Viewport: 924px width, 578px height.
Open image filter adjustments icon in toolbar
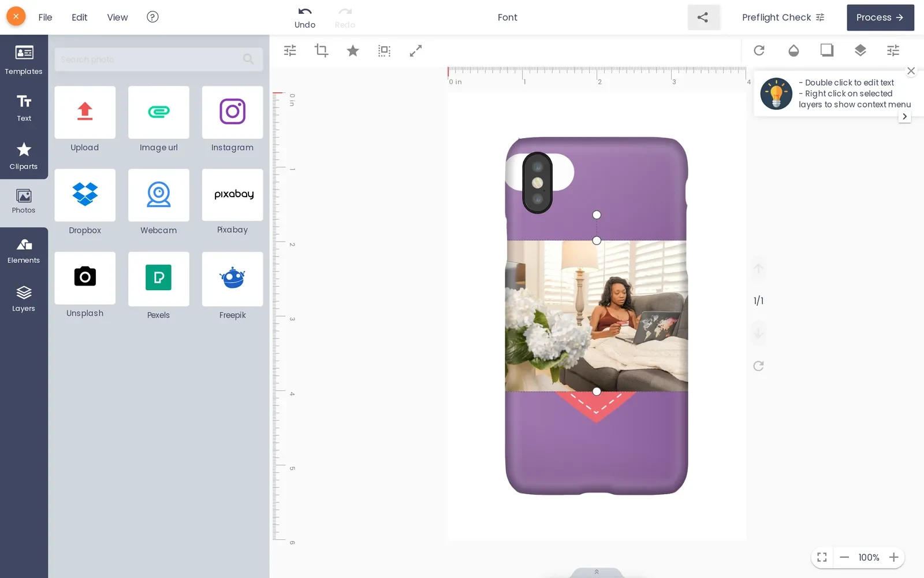point(290,51)
